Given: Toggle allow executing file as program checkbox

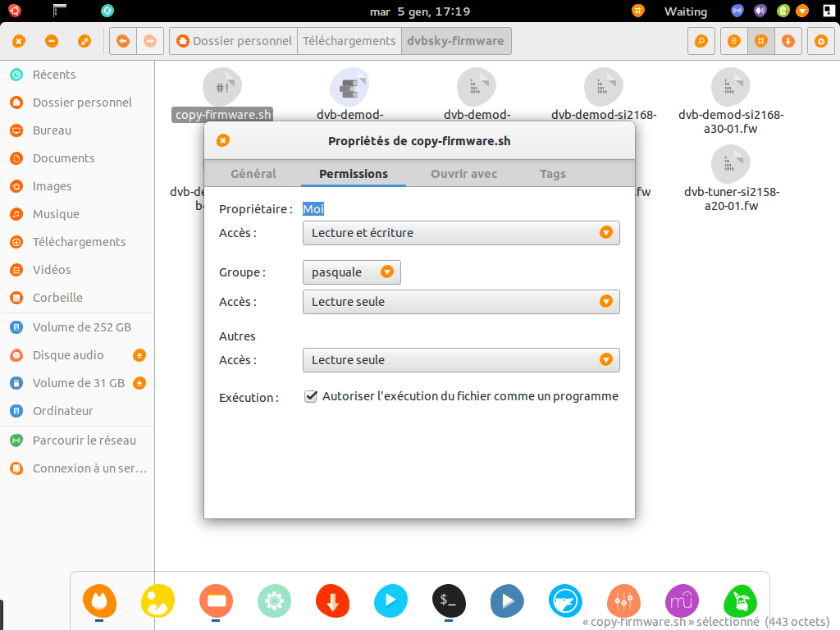Looking at the screenshot, I should coord(311,396).
